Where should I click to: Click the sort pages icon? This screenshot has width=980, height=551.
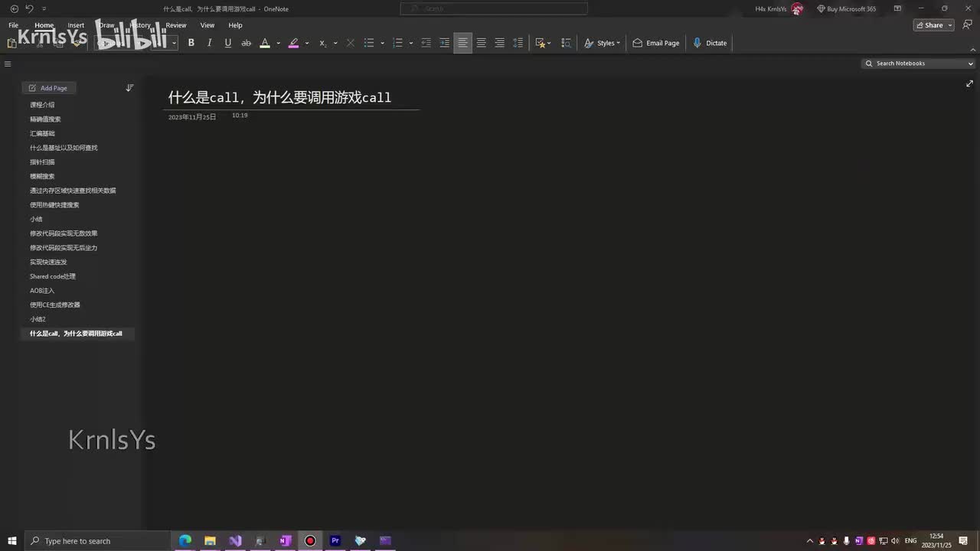[x=129, y=88]
